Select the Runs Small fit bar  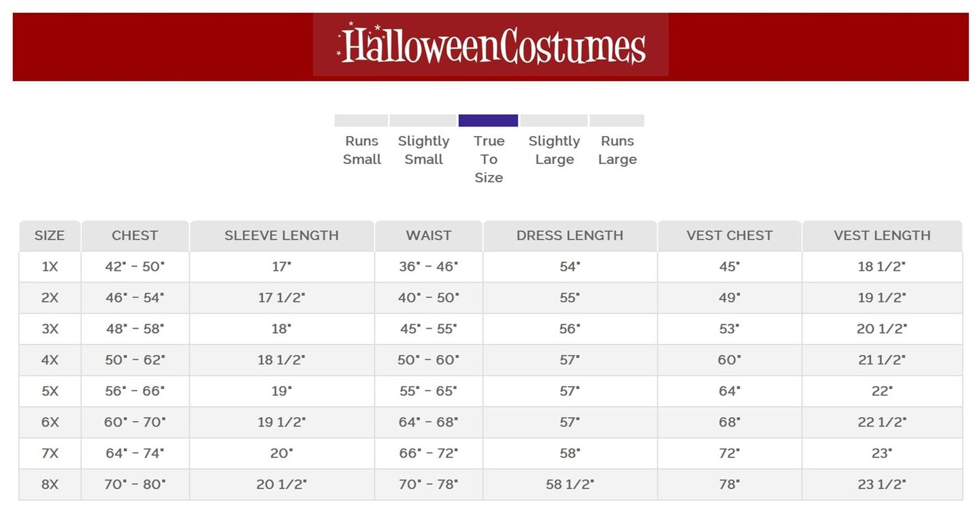coord(361,120)
